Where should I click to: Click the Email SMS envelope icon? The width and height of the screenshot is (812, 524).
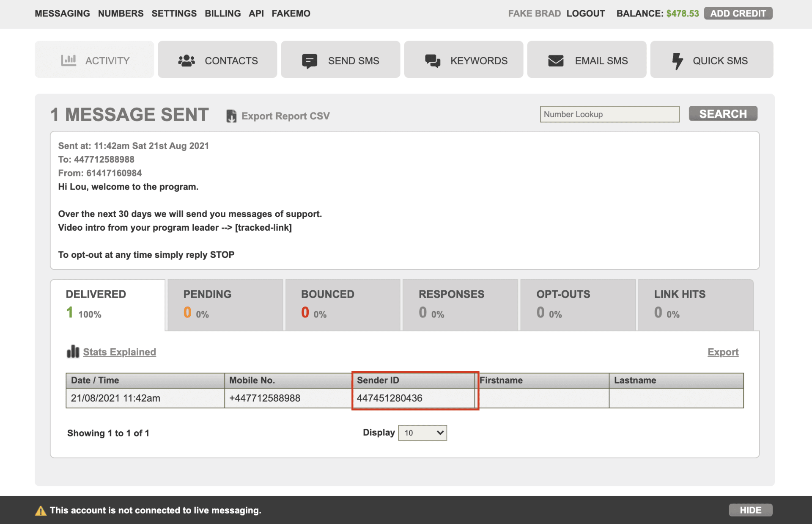click(556, 61)
